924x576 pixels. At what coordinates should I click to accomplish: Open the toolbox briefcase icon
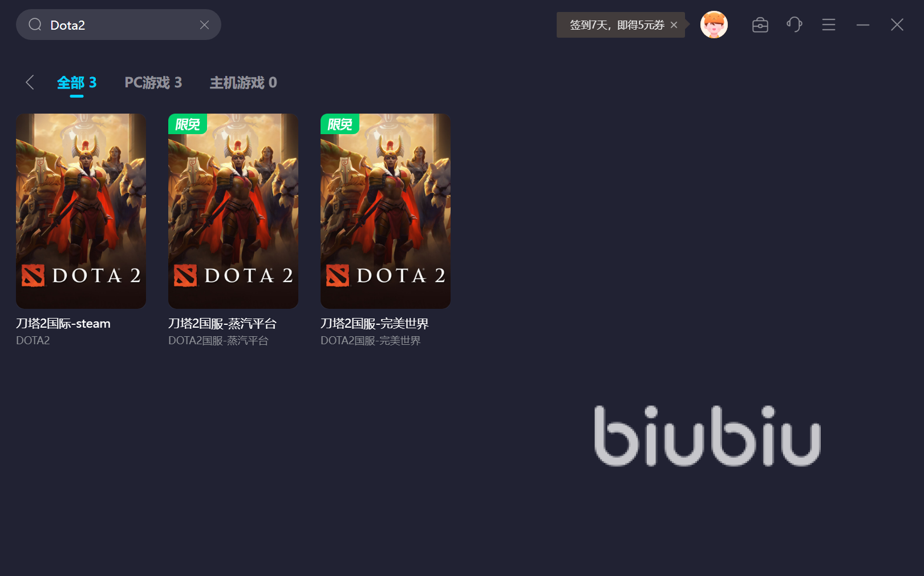coord(760,25)
